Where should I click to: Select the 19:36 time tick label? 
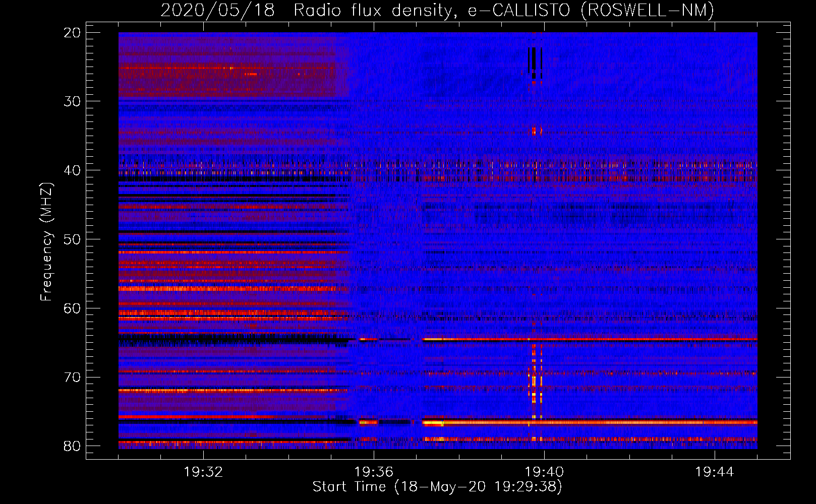pos(374,472)
